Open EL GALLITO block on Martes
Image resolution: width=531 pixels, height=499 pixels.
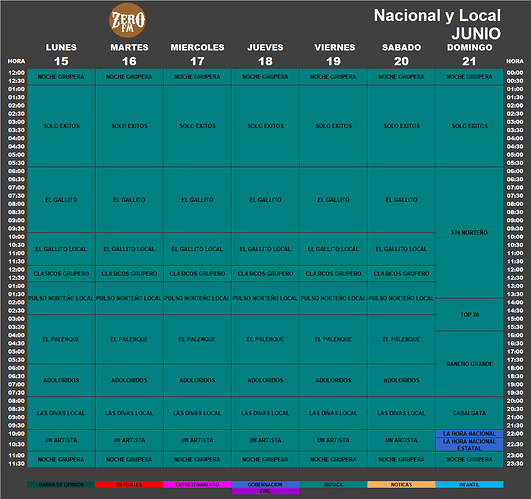[129, 200]
